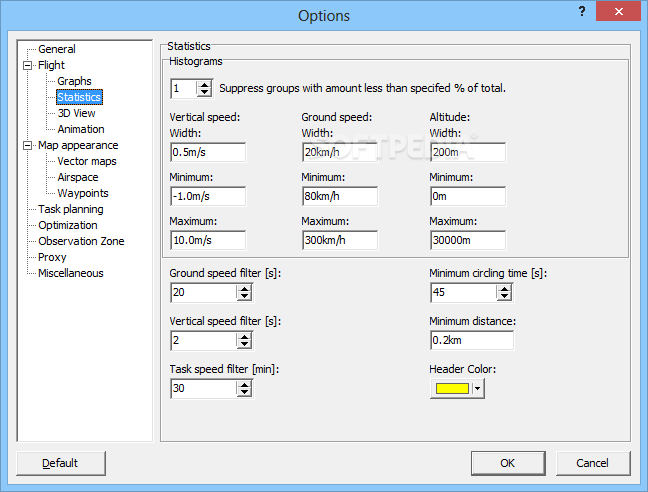Open the Task planning options page
Screen dimensions: 648x492
(x=71, y=209)
